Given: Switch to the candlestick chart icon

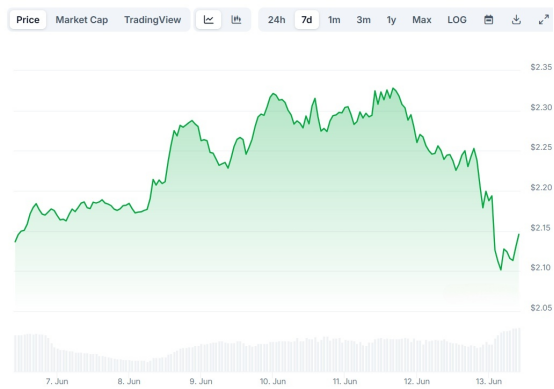Looking at the screenshot, I should point(236,19).
